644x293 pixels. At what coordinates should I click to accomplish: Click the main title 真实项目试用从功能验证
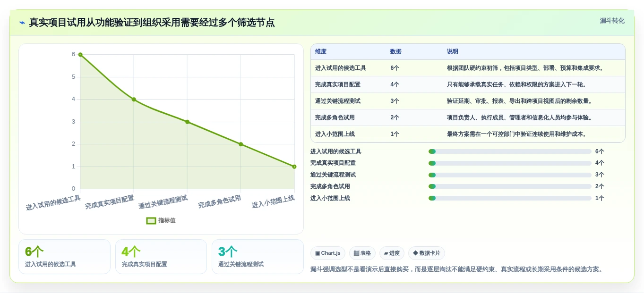coord(152,23)
